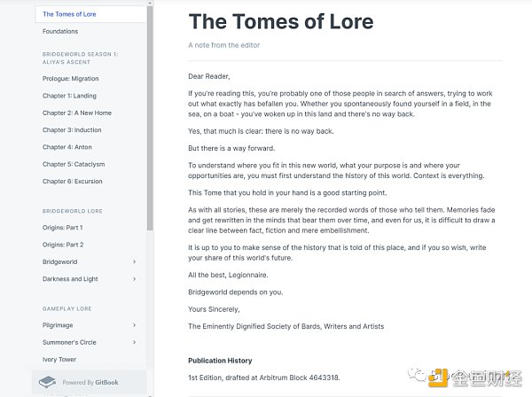Expand the Summoner's Circle chevron
Screen dimensions: 532x397
click(135, 342)
